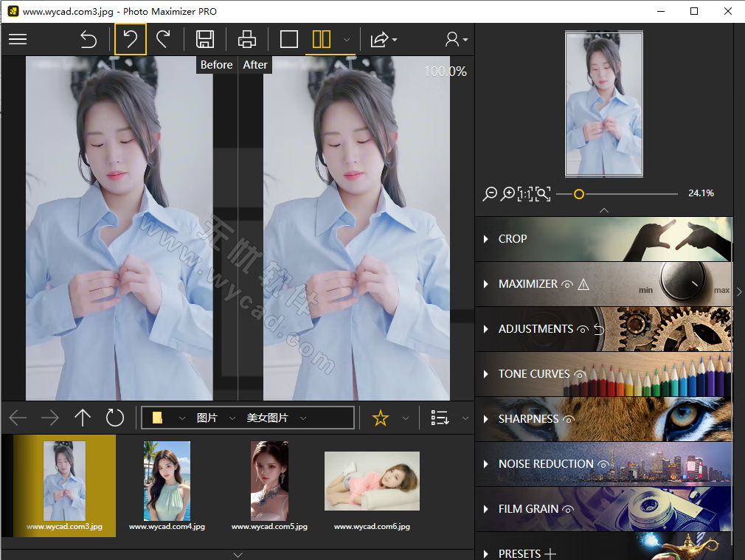Print the current photo
Viewport: 745px width, 560px height.
coord(246,39)
